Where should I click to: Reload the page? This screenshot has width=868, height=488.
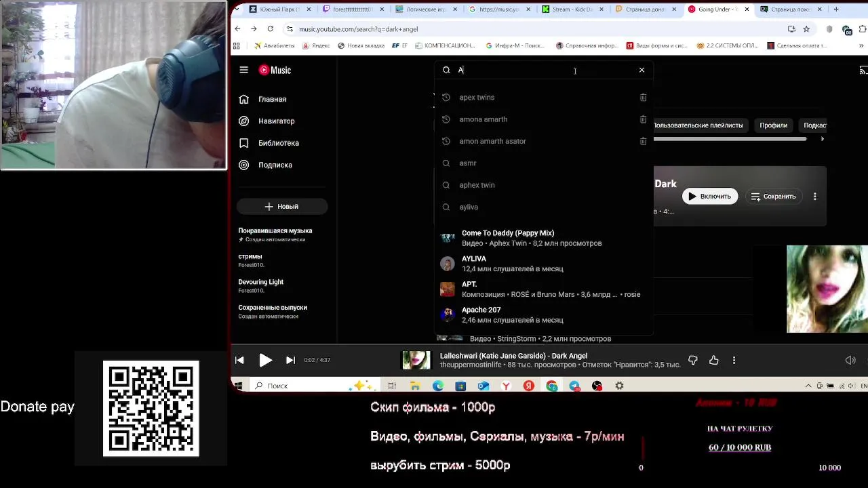tap(270, 29)
